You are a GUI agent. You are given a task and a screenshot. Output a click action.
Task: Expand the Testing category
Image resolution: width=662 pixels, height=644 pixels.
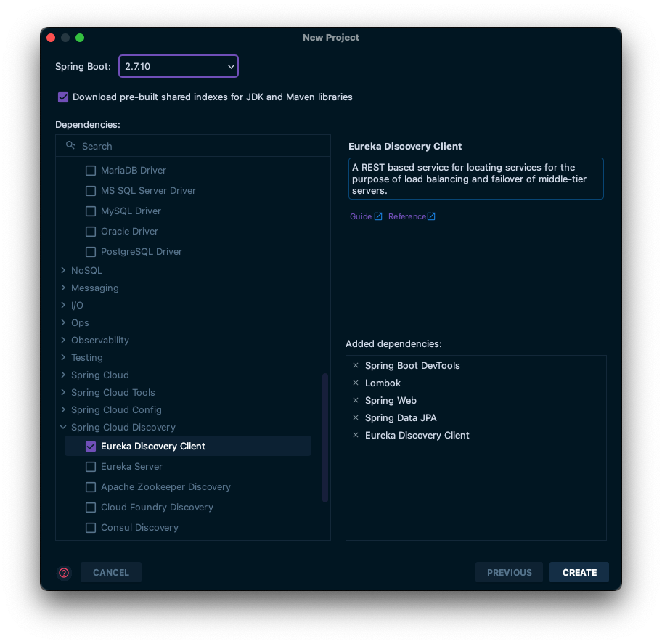[x=63, y=357]
